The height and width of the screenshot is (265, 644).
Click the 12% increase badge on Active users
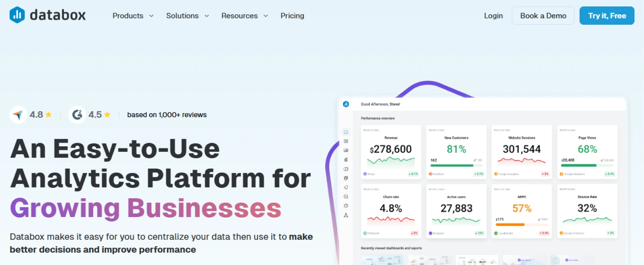[x=479, y=233]
